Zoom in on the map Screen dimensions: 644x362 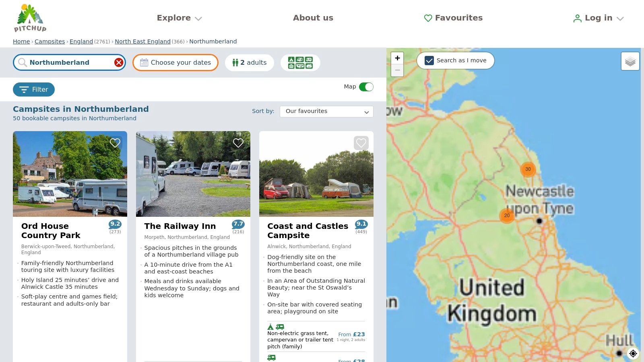(397, 58)
